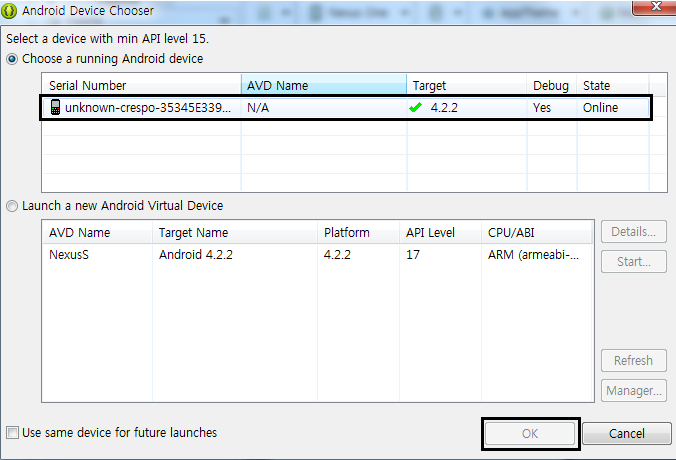Click the green checkmark next to target 4.2.2
The width and height of the screenshot is (676, 460).
tap(416, 107)
